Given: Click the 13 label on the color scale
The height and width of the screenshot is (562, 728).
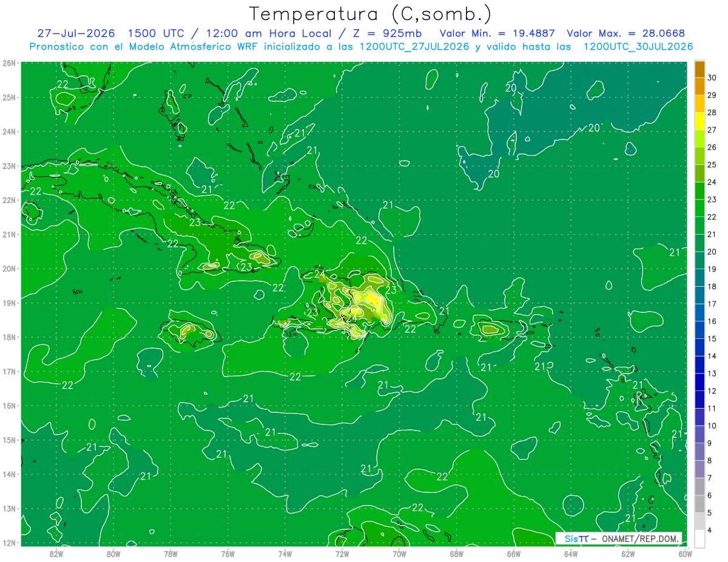Looking at the screenshot, I should click(x=712, y=373).
